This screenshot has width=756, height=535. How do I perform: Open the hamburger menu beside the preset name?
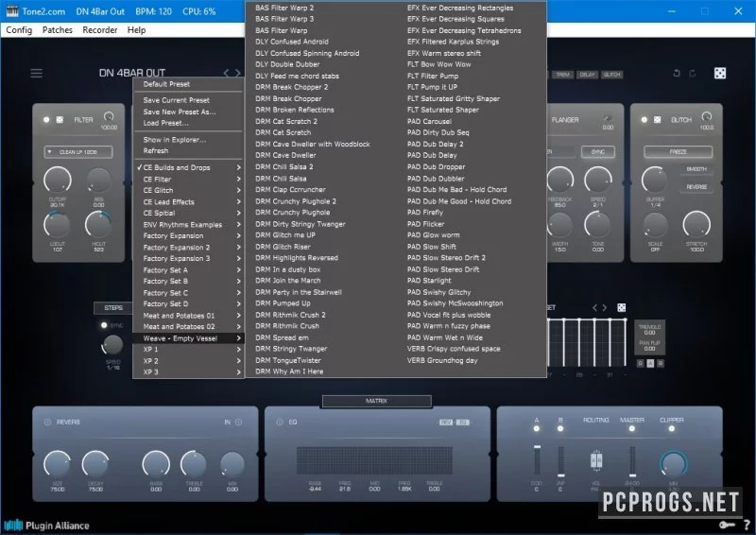[36, 74]
